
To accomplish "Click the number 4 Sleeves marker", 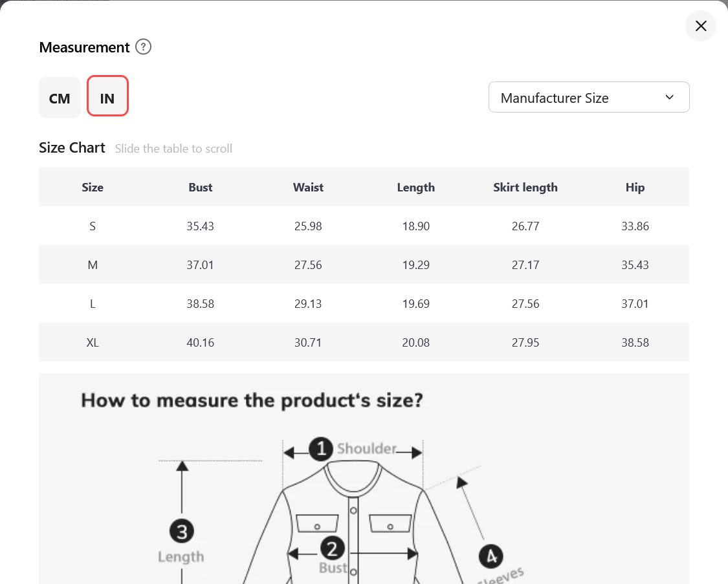I will click(491, 556).
